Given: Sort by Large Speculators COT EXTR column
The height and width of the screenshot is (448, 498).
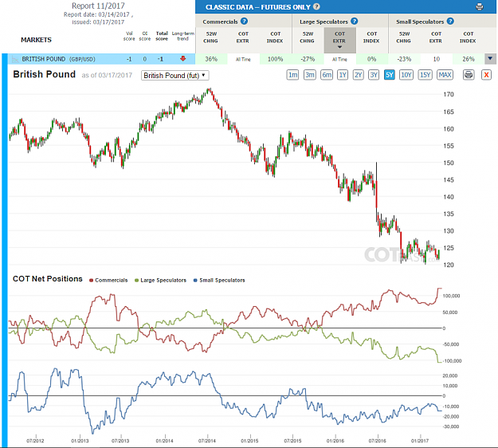Looking at the screenshot, I should (339, 40).
